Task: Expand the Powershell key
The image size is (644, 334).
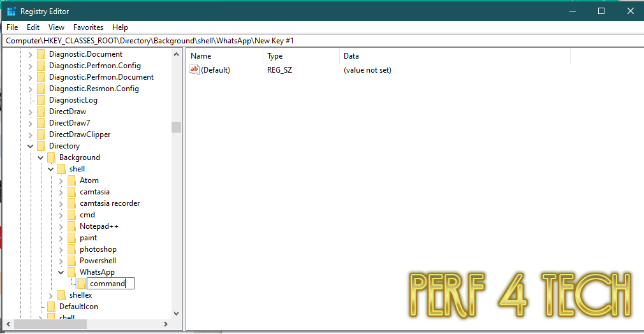Action: tap(61, 261)
